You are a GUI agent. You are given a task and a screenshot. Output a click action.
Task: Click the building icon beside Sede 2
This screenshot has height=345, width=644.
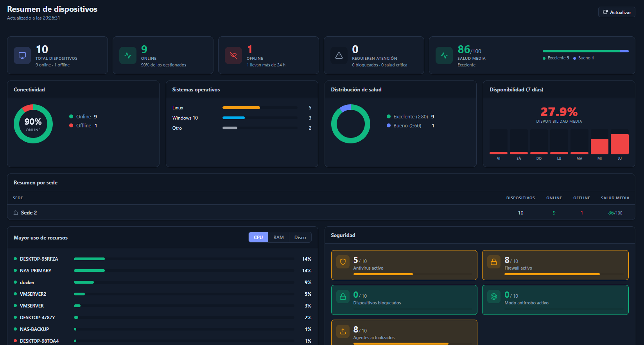pyautogui.click(x=16, y=213)
